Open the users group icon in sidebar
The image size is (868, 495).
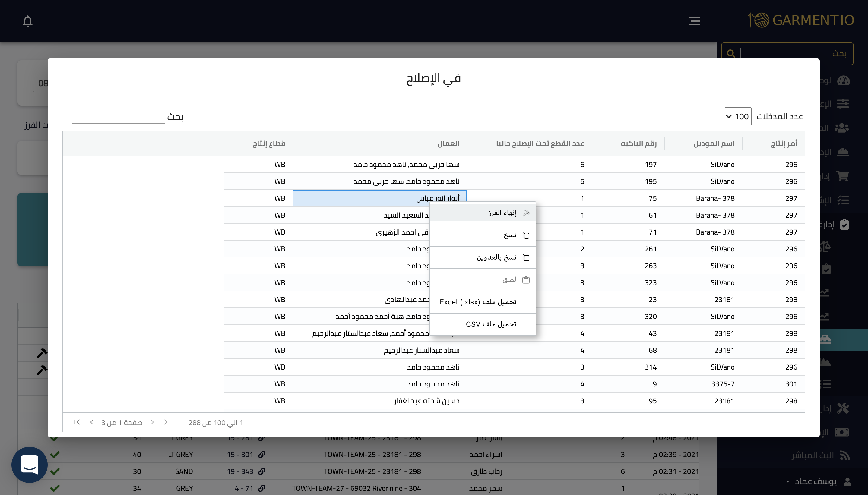coord(842,128)
